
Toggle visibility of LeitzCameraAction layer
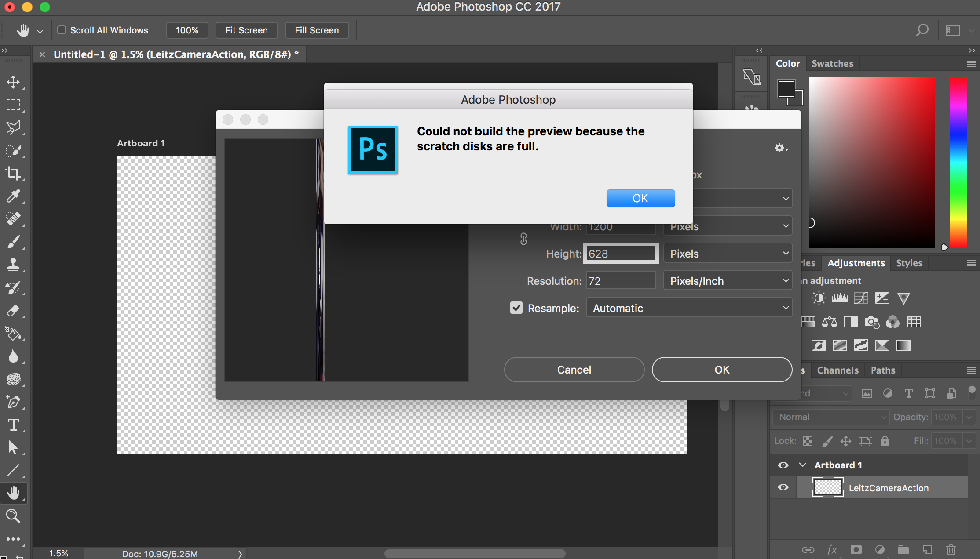(x=783, y=488)
